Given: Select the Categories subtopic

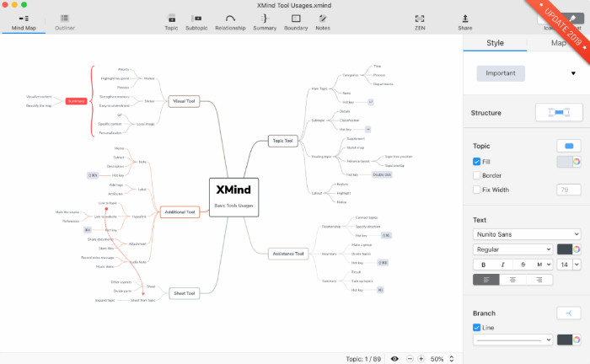Looking at the screenshot, I should click(x=351, y=75).
